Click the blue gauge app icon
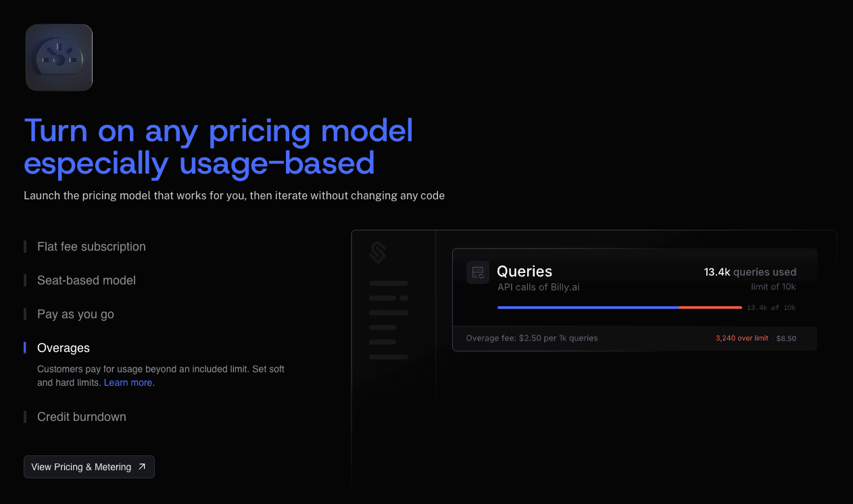853x504 pixels. (x=59, y=57)
